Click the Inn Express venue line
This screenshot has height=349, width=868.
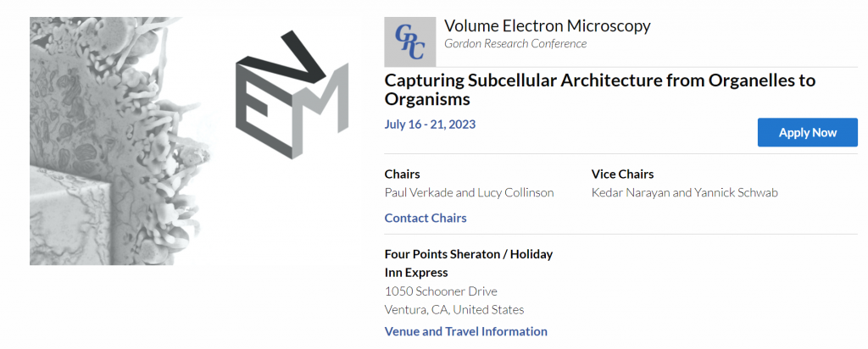[x=416, y=273]
